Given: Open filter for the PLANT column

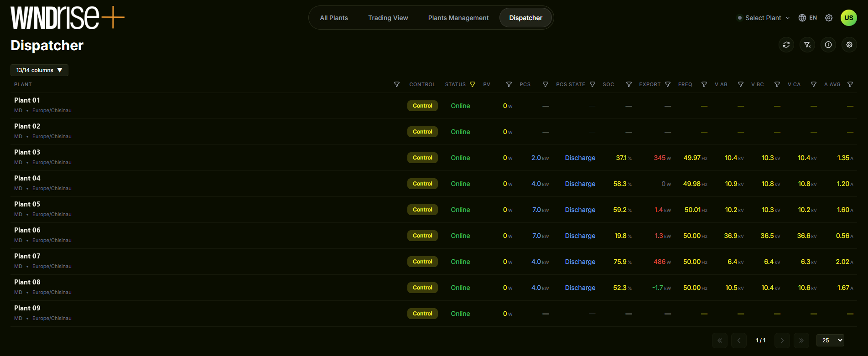Looking at the screenshot, I should pyautogui.click(x=397, y=84).
